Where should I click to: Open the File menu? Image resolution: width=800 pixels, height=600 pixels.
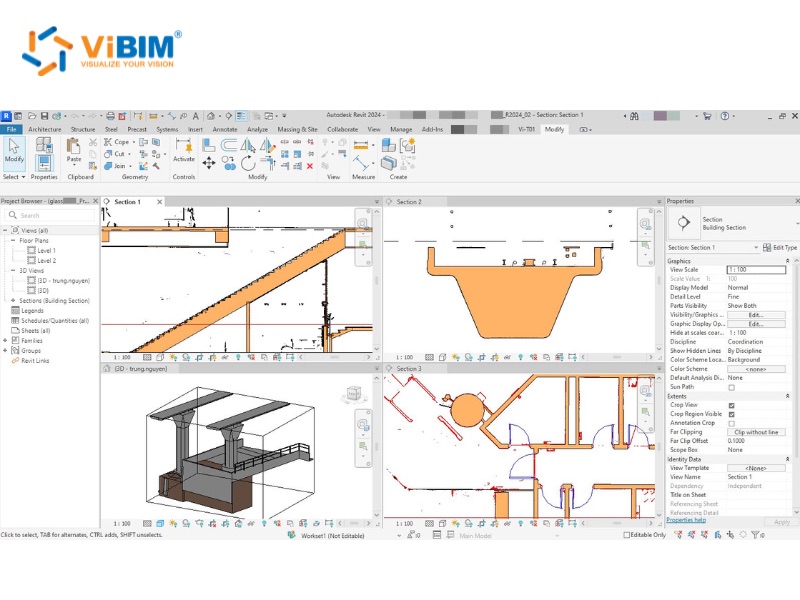pyautogui.click(x=11, y=130)
